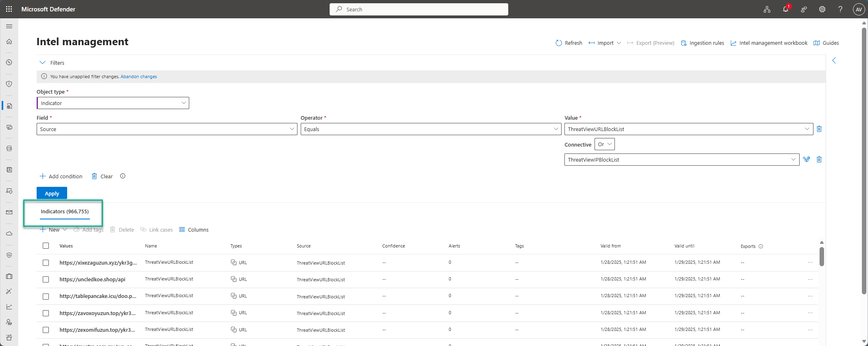
Task: Click the Home icon in sidebar
Action: 9,42
